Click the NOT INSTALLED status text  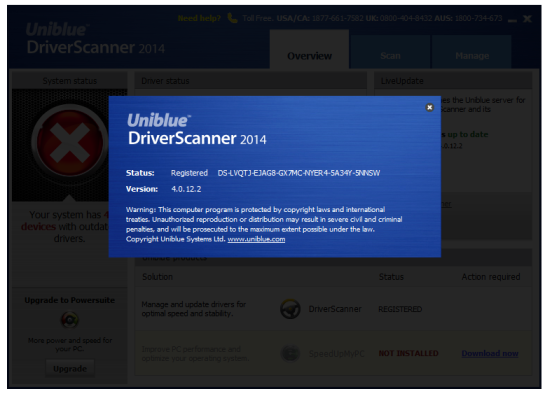click(x=408, y=353)
